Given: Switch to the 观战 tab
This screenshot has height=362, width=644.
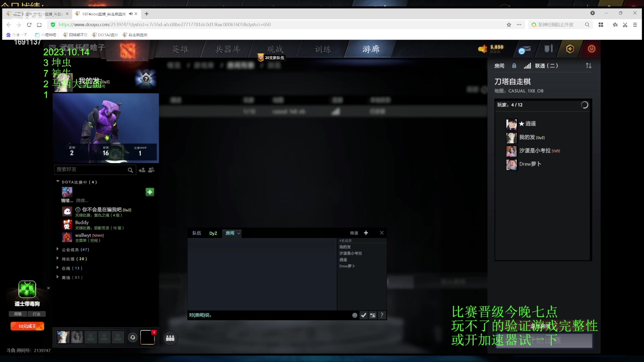Looking at the screenshot, I should pyautogui.click(x=275, y=49).
